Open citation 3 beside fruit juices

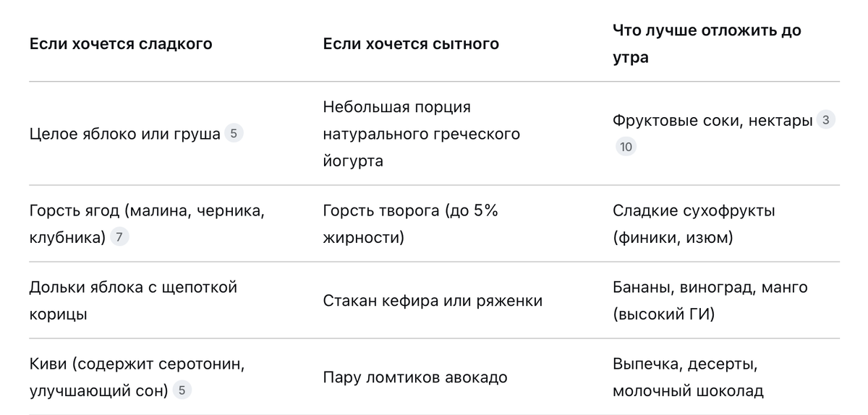click(x=826, y=121)
